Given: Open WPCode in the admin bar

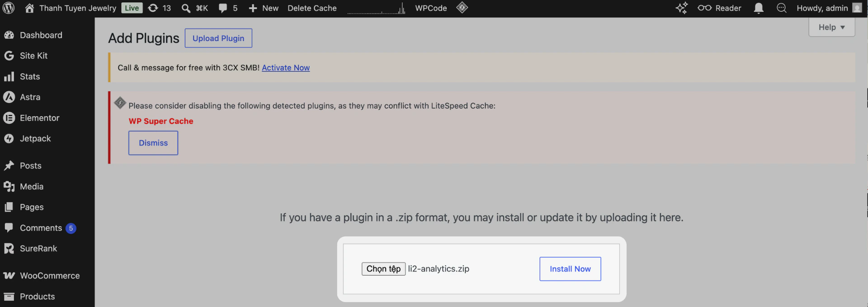Looking at the screenshot, I should pos(431,8).
